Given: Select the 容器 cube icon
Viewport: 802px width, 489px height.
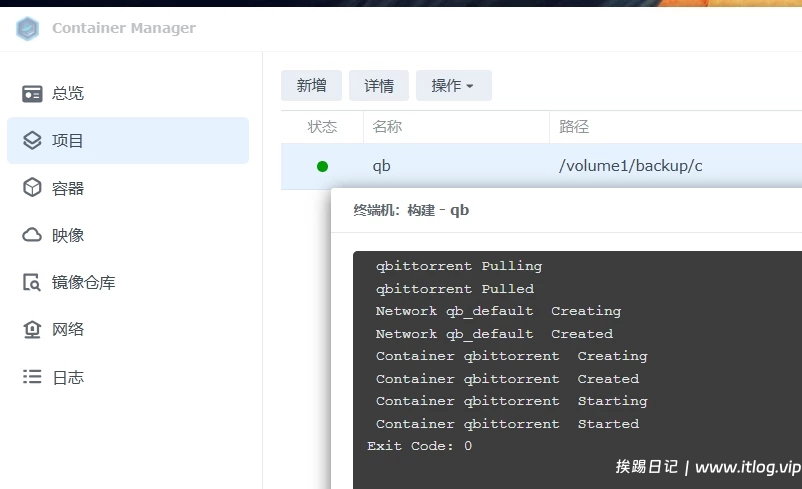Looking at the screenshot, I should pos(32,188).
